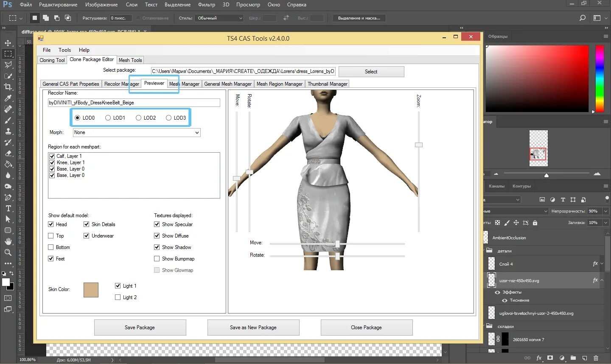Enable the Light 2 checkbox

point(118,297)
